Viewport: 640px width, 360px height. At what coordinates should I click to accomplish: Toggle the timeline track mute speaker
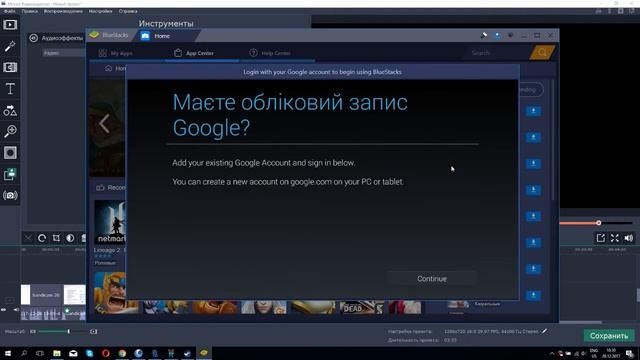pos(16,310)
